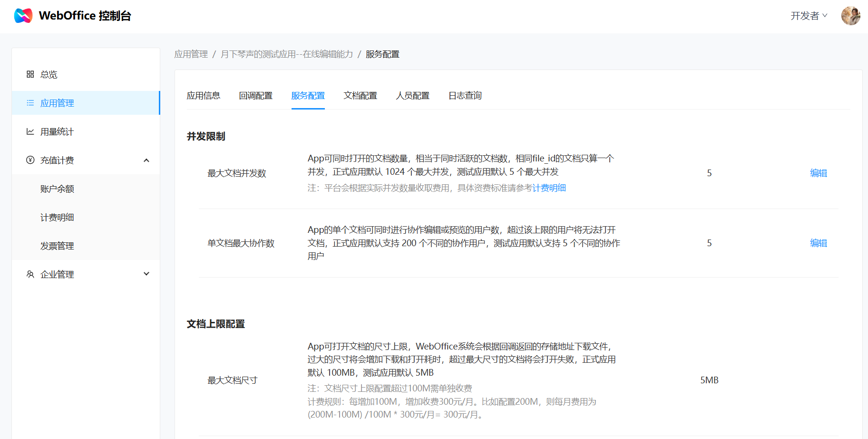Viewport: 868px width, 439px height.
Task: Select 应用管理 in sidebar
Action: point(86,103)
